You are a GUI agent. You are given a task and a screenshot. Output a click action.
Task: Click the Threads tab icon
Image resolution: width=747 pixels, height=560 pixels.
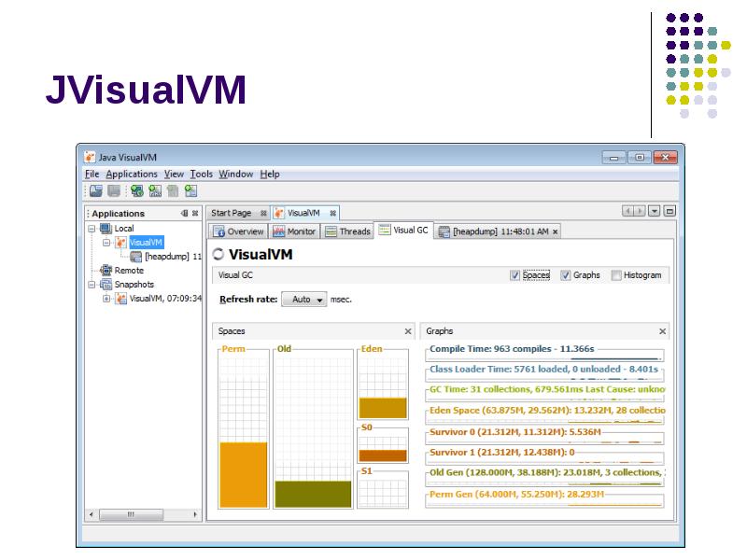coord(331,231)
